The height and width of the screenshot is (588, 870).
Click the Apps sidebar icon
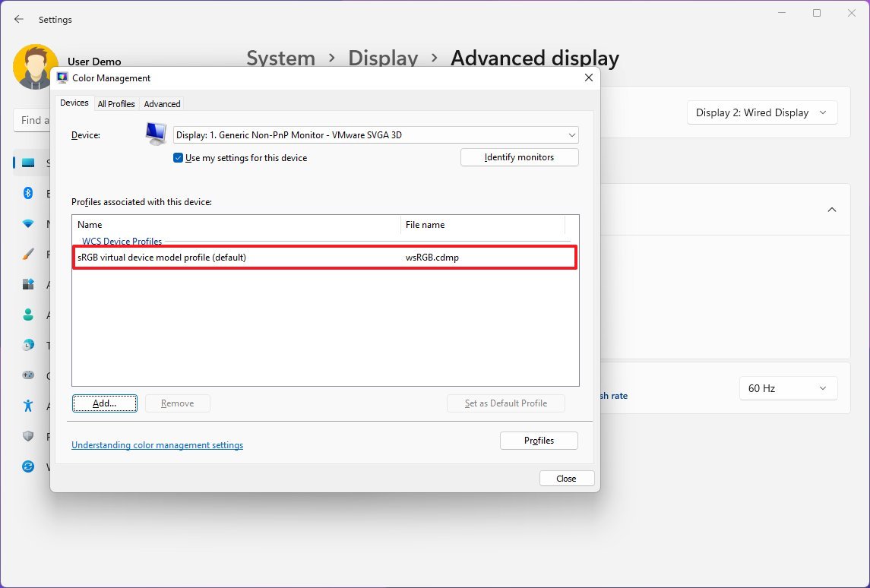[28, 284]
